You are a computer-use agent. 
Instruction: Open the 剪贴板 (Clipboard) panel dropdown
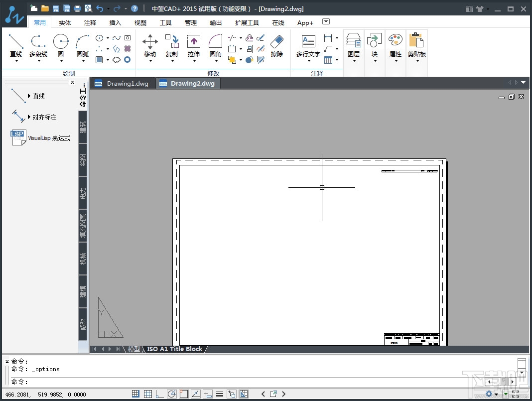417,61
